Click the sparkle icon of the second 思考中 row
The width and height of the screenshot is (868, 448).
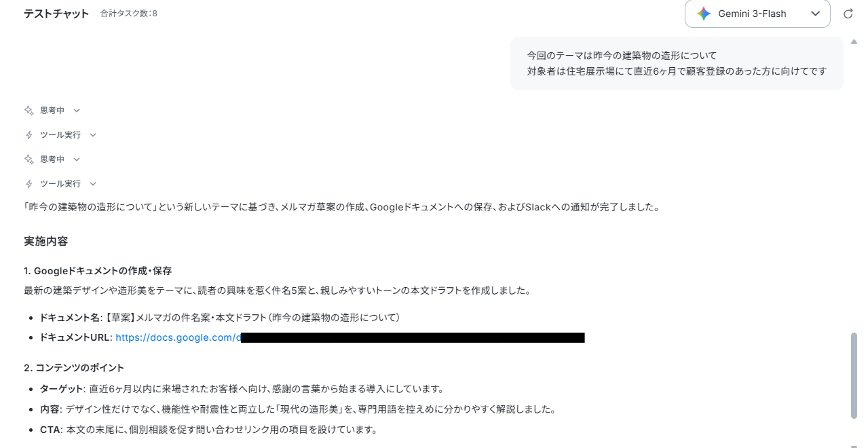(x=29, y=159)
